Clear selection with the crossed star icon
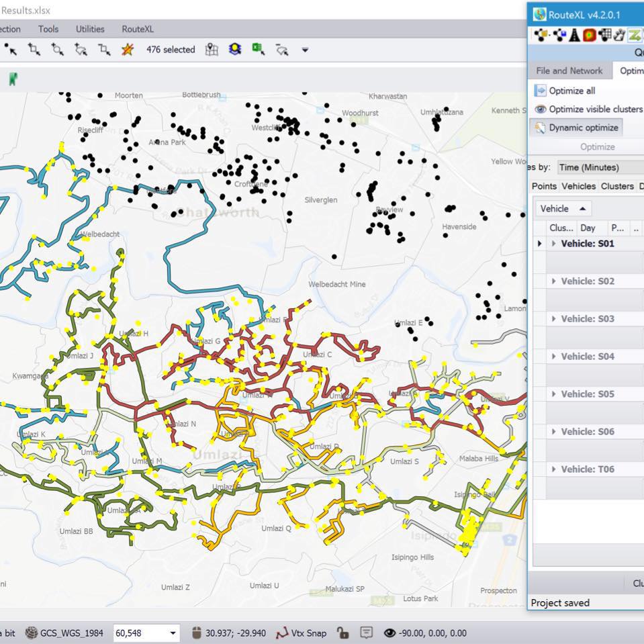Image resolution: width=644 pixels, height=644 pixels. (x=128, y=50)
